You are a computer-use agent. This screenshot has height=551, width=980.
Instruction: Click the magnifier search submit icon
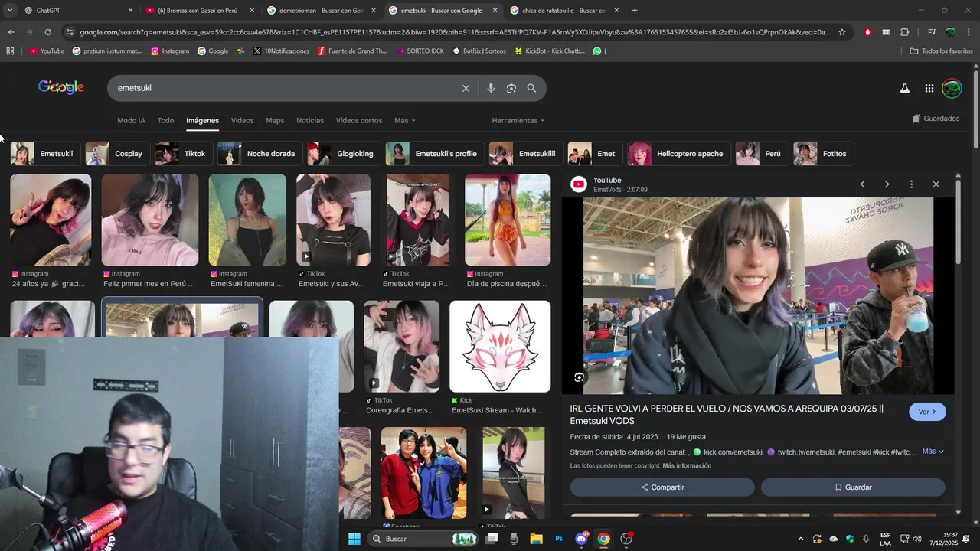(531, 88)
